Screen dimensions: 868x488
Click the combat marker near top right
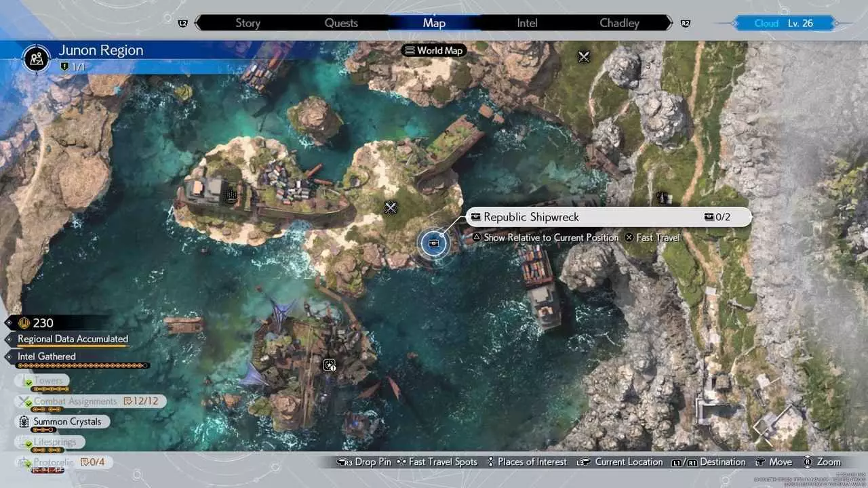[x=584, y=57]
